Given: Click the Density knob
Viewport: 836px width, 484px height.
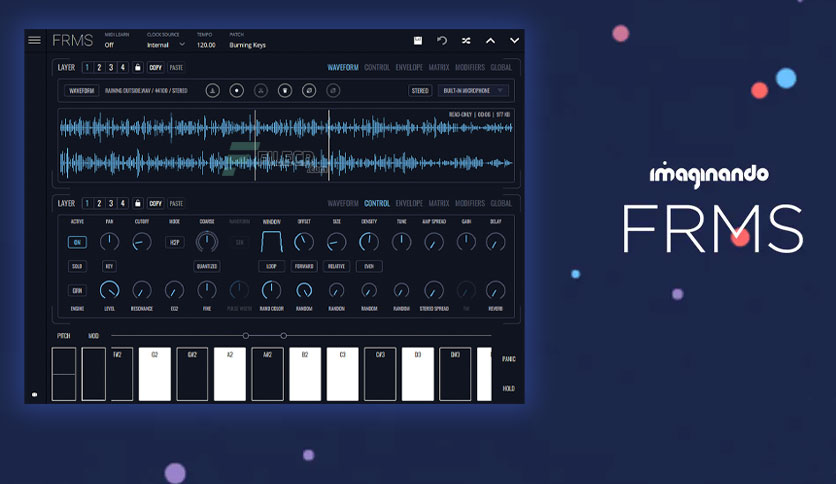Looking at the screenshot, I should [x=369, y=242].
